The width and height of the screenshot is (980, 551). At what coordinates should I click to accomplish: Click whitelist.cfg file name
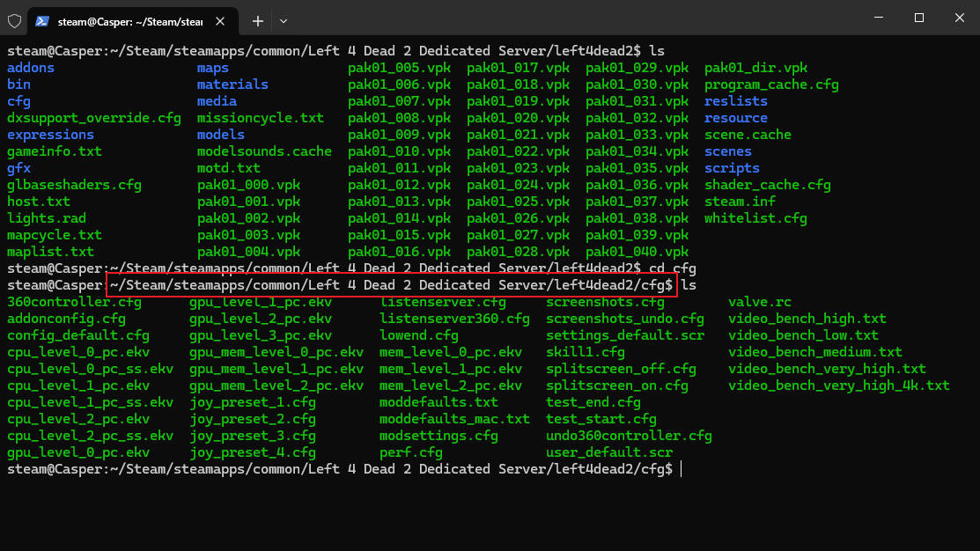[755, 218]
